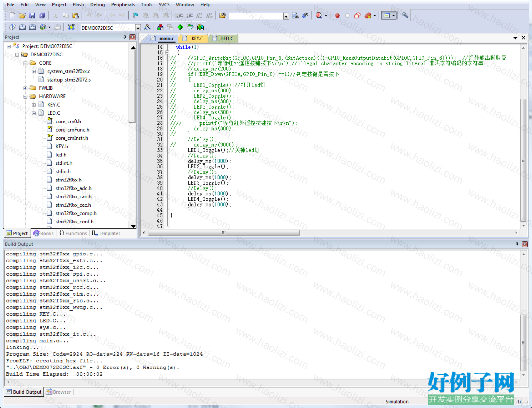
Task: Download to flash with the LOAD icon
Action: [x=71, y=27]
